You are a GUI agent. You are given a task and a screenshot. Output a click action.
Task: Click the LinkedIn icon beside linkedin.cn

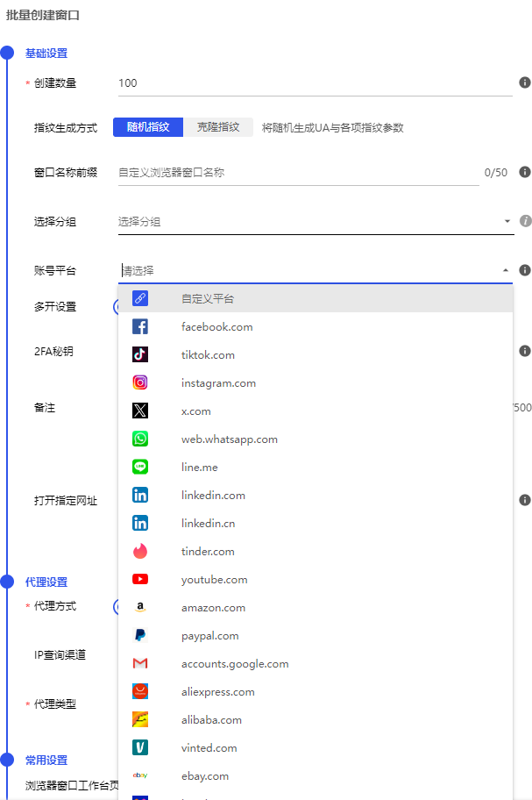point(140,523)
